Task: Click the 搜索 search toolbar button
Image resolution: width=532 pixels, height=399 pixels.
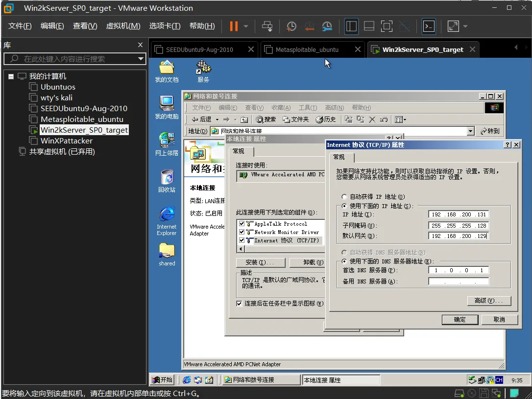Action: point(266,119)
